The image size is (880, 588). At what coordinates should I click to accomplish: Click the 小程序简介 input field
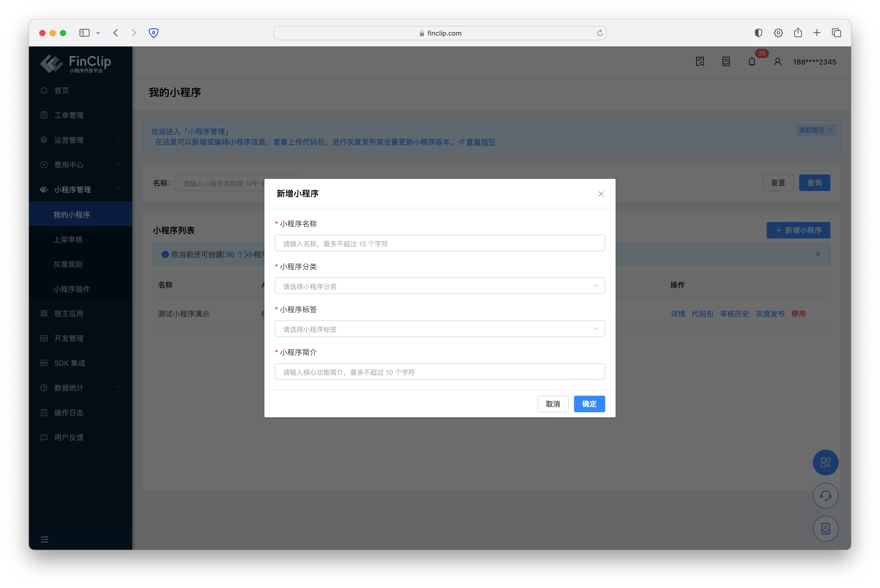point(440,372)
